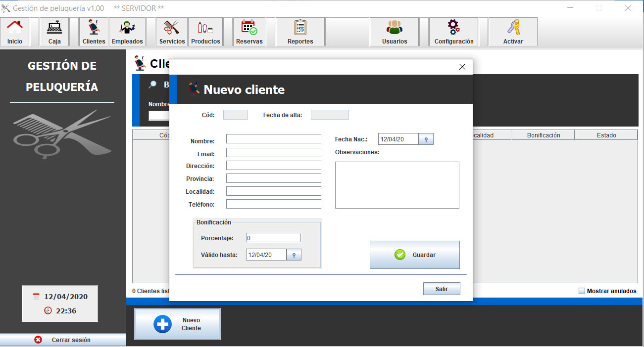Open the Fecha Nac. date picker
Image resolution: width=644 pixels, height=347 pixels.
pos(426,139)
